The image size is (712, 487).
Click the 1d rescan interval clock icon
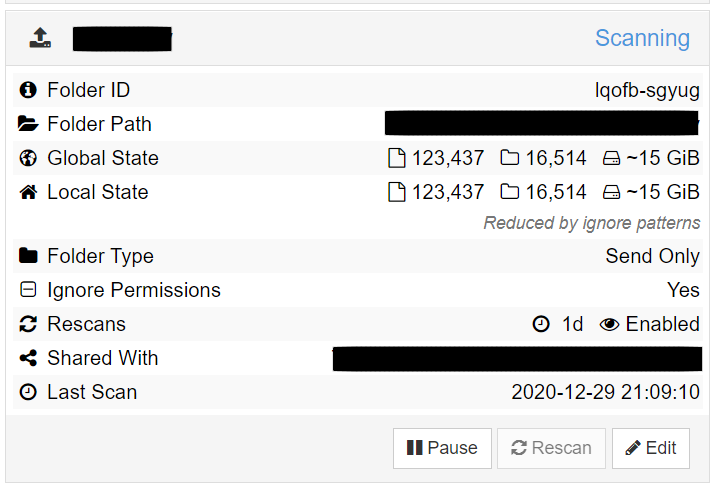coord(541,324)
